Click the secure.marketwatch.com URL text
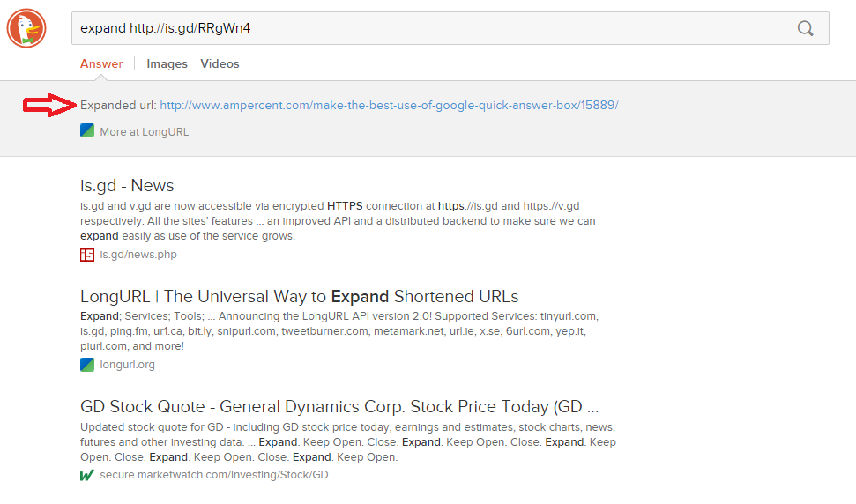Screen dimensions: 856x504 (213, 475)
